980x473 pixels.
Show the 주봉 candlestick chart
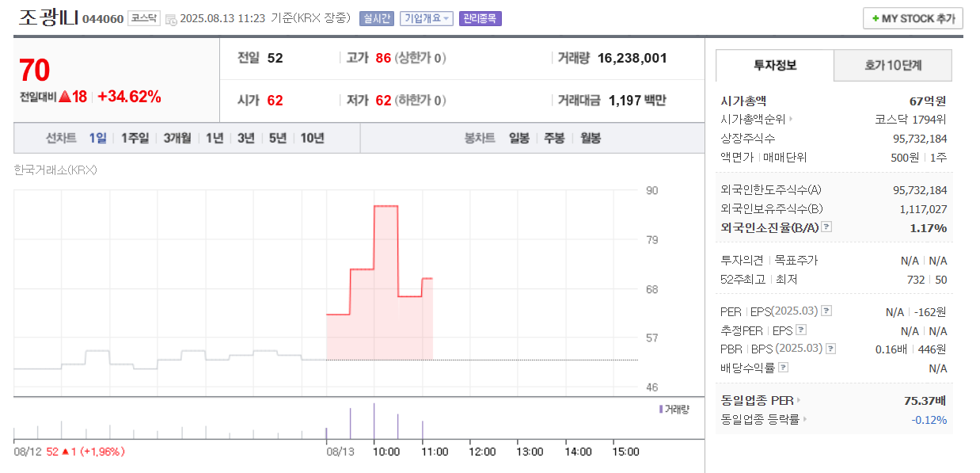554,138
